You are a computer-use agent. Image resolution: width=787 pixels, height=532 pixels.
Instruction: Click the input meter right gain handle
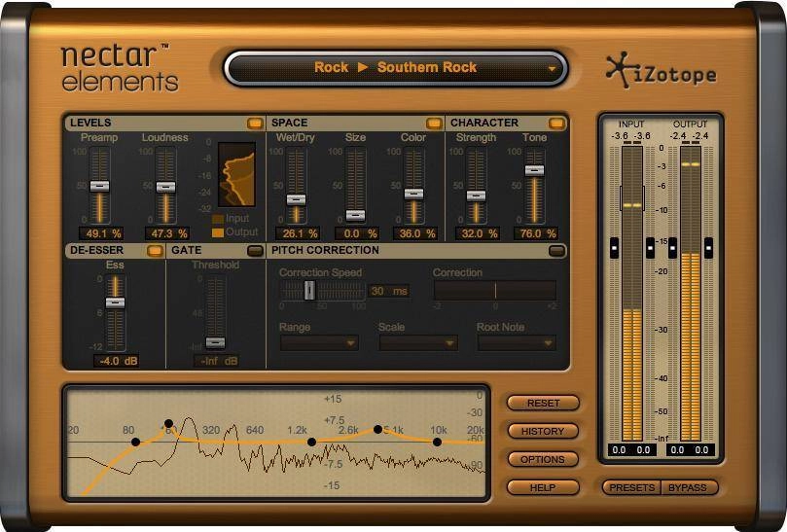(650, 248)
